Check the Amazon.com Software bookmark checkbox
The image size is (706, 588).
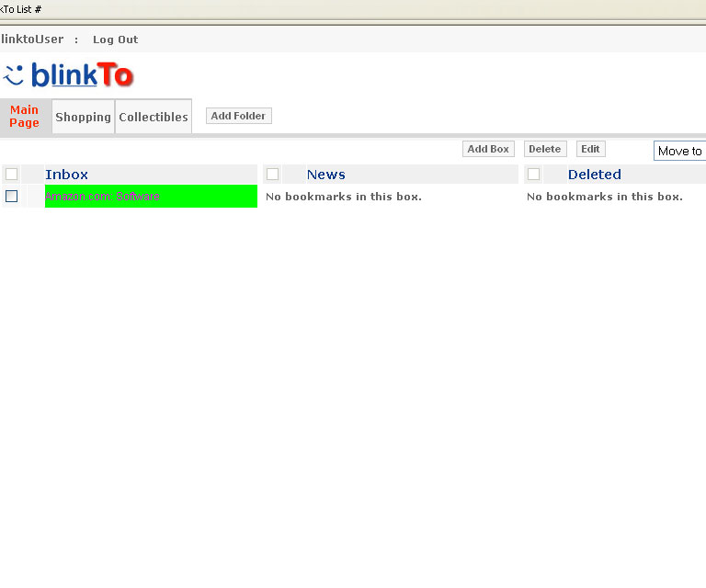(12, 196)
